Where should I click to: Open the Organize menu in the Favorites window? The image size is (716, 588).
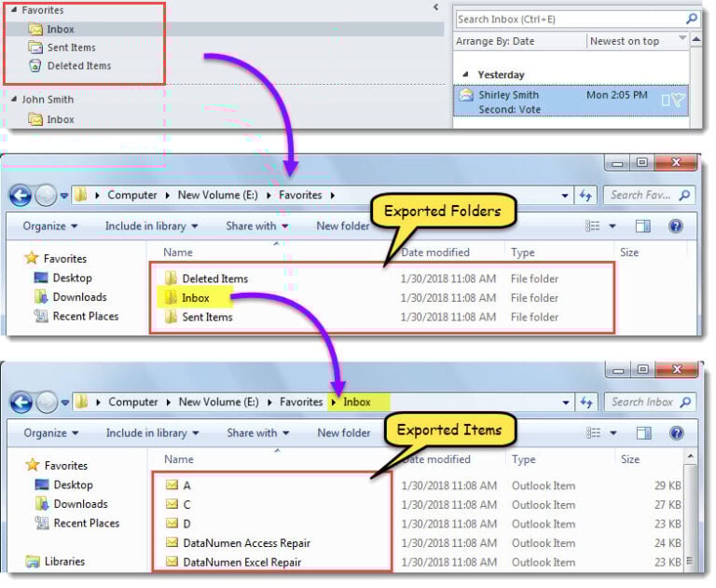coord(49,226)
